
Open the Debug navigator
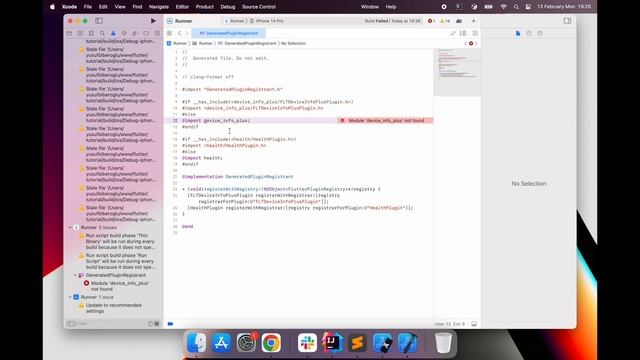135,33
